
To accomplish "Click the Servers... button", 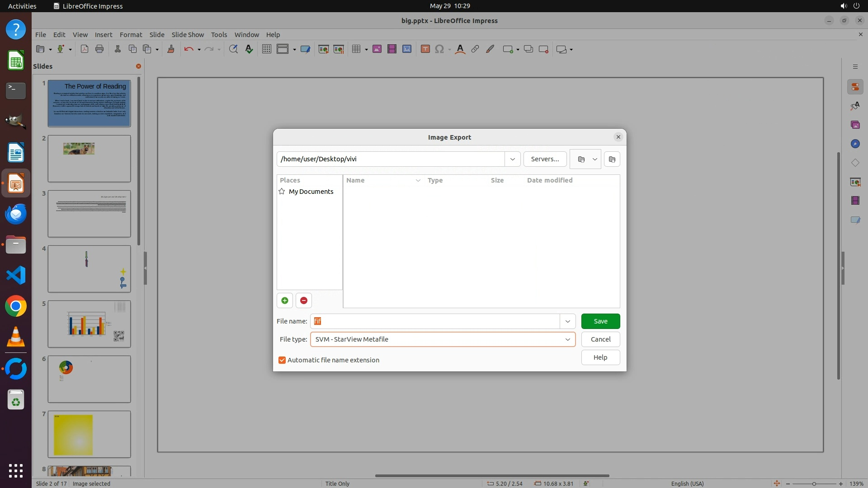I will click(545, 159).
